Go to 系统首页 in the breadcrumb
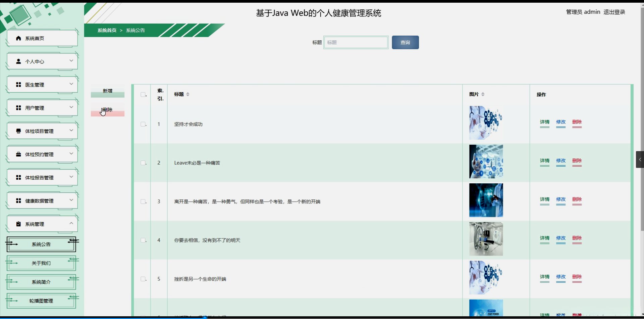 point(107,30)
